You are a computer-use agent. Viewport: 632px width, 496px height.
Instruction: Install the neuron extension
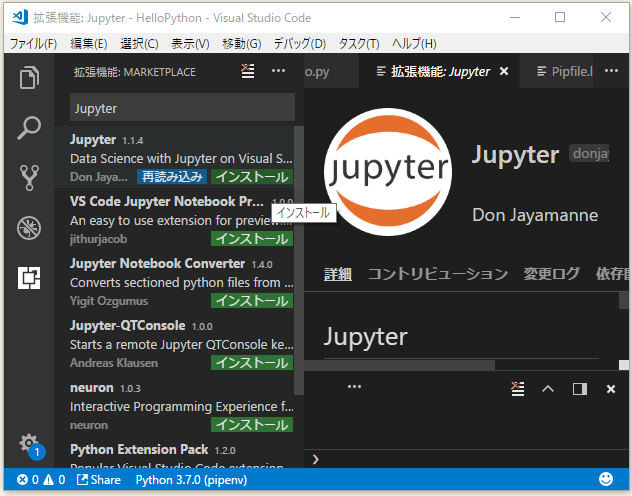252,425
